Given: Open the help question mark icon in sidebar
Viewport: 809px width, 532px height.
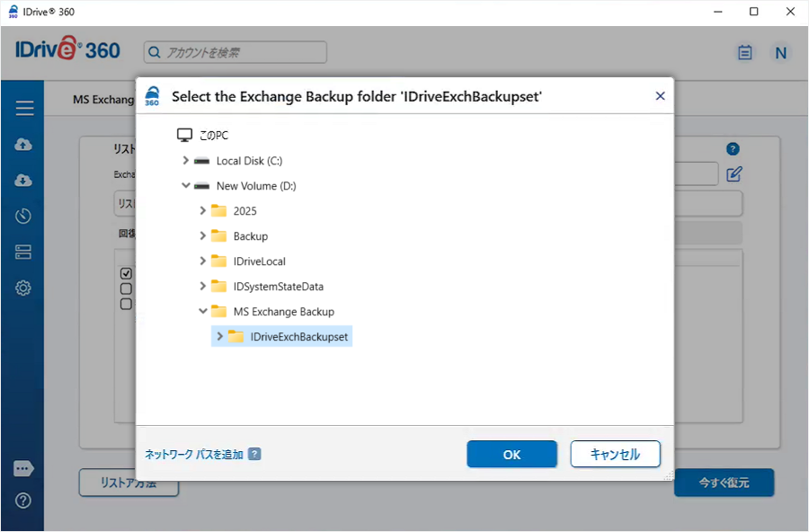Looking at the screenshot, I should pyautogui.click(x=24, y=501).
